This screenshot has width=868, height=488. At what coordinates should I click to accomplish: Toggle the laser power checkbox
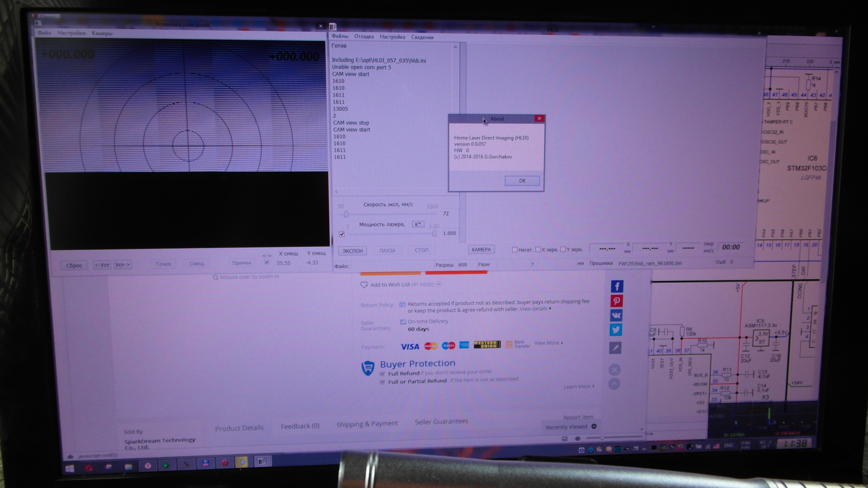click(342, 234)
